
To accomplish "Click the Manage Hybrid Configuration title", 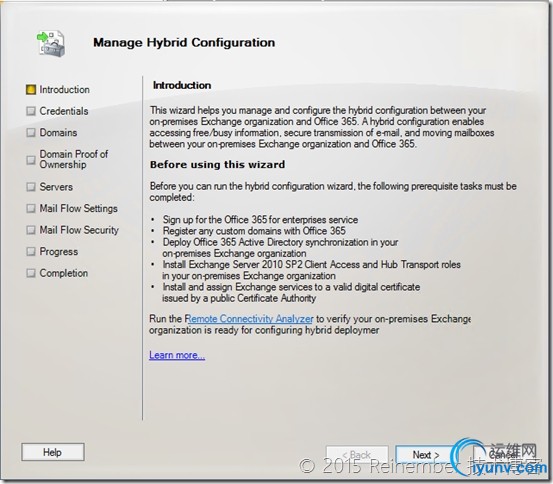I will (184, 43).
